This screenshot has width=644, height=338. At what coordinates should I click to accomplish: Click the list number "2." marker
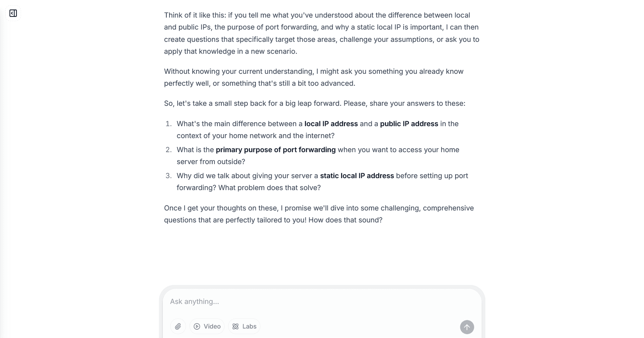[169, 150]
